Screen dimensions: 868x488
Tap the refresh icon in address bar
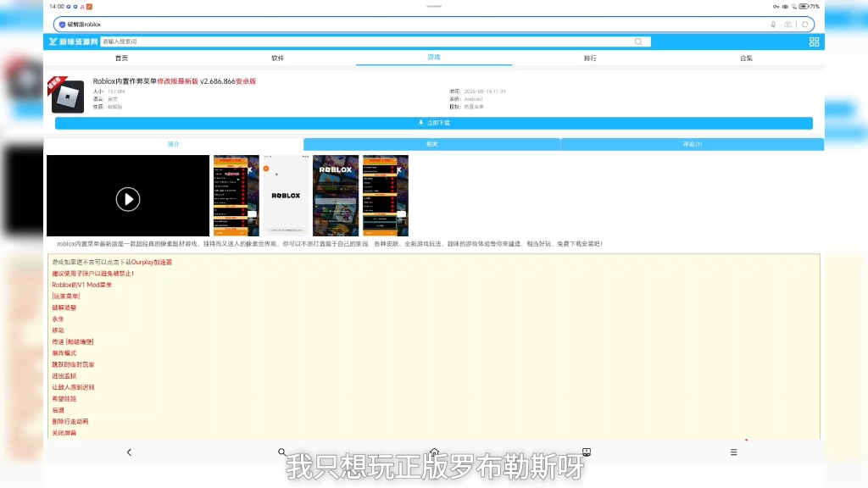[805, 25]
